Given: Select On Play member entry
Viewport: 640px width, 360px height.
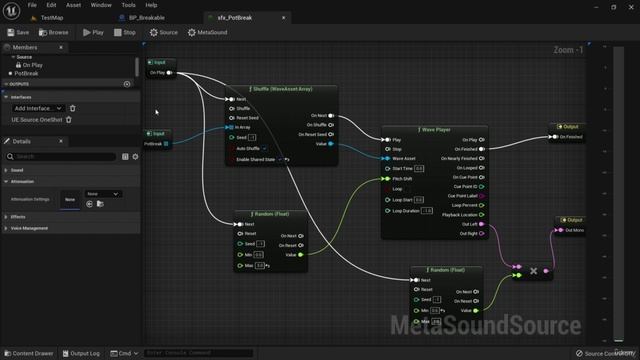Looking at the screenshot, I should [32, 65].
